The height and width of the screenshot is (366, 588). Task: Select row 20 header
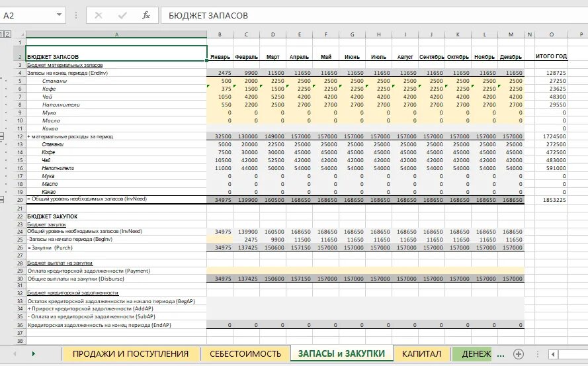[19, 200]
